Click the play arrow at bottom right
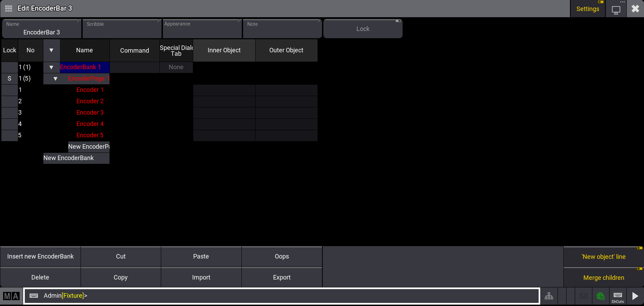 (x=635, y=296)
